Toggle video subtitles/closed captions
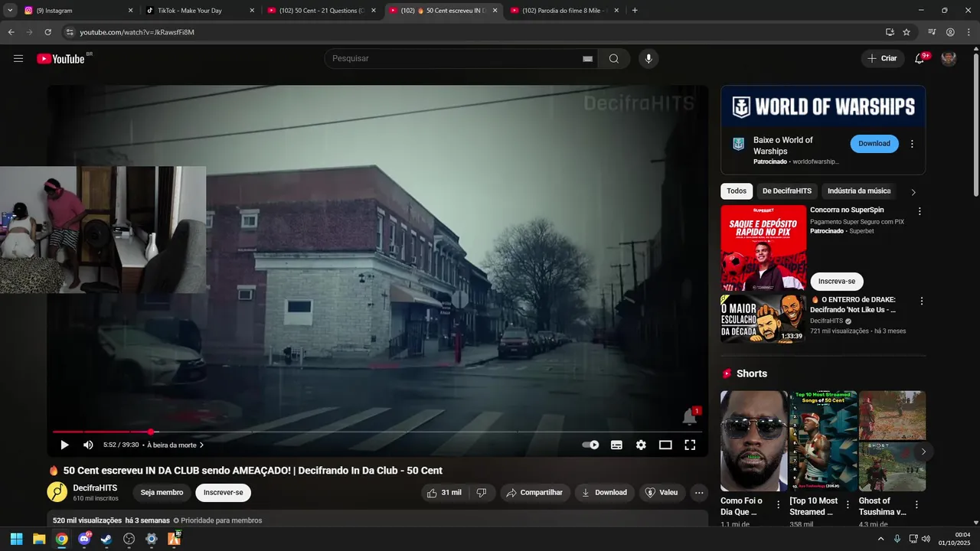Image resolution: width=980 pixels, height=551 pixels. point(616,445)
